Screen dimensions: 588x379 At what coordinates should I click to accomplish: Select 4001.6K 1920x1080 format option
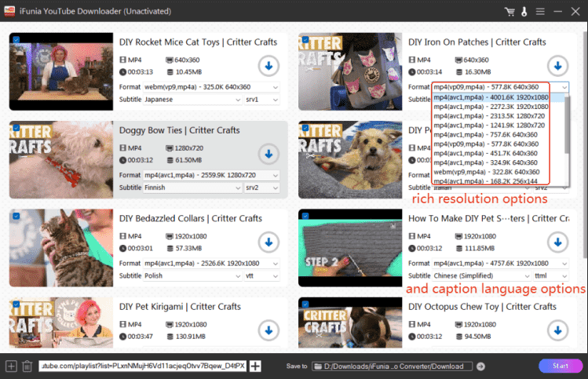coord(488,97)
